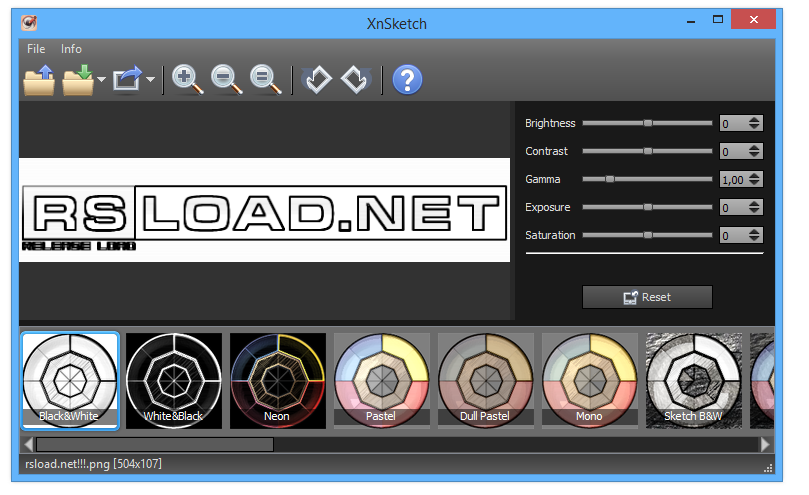Apply the Pastel effect preset

382,381
